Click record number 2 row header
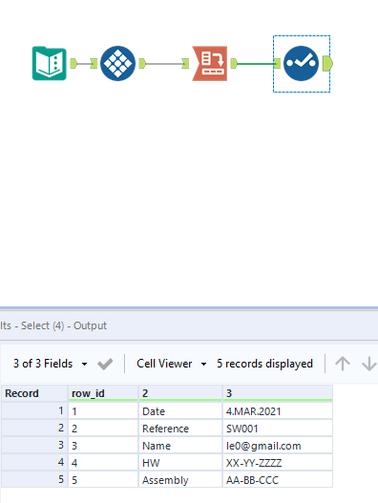The height and width of the screenshot is (503, 378). (x=35, y=428)
